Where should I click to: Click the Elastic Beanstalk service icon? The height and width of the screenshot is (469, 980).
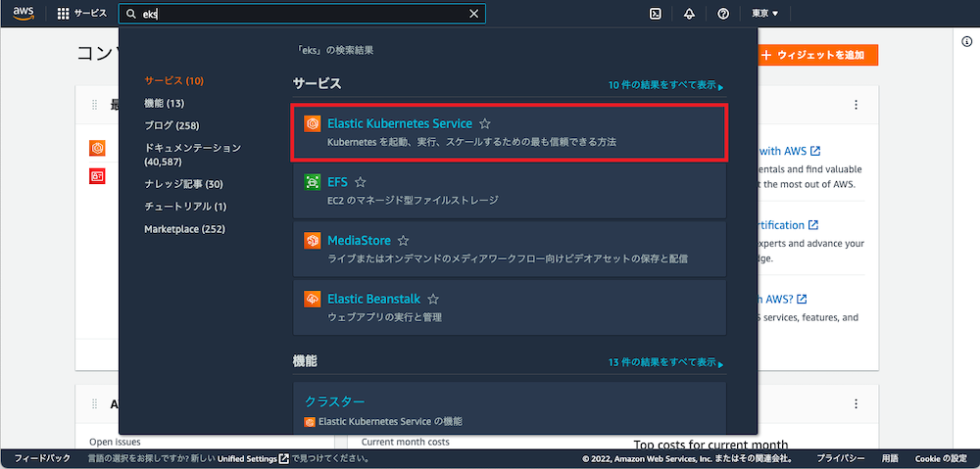[312, 300]
